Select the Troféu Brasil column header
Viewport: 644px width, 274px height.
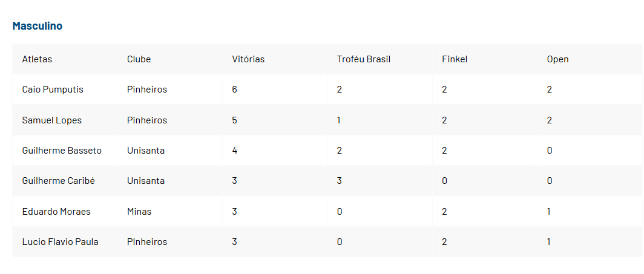click(364, 59)
